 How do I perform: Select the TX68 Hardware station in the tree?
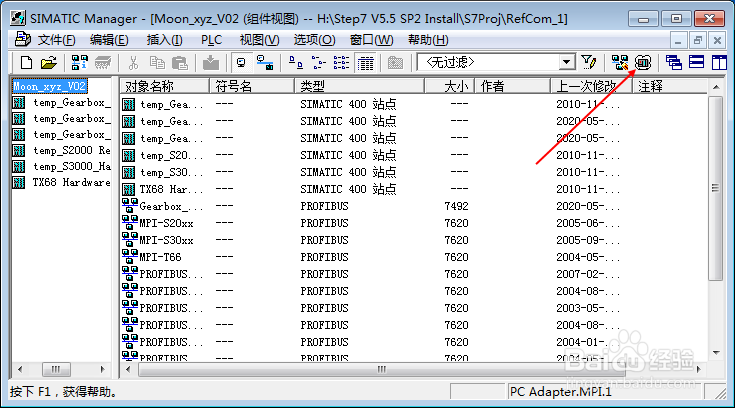point(61,182)
